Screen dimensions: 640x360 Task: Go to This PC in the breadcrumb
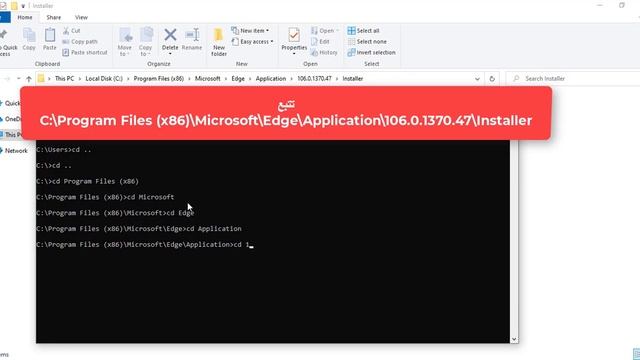(64, 79)
